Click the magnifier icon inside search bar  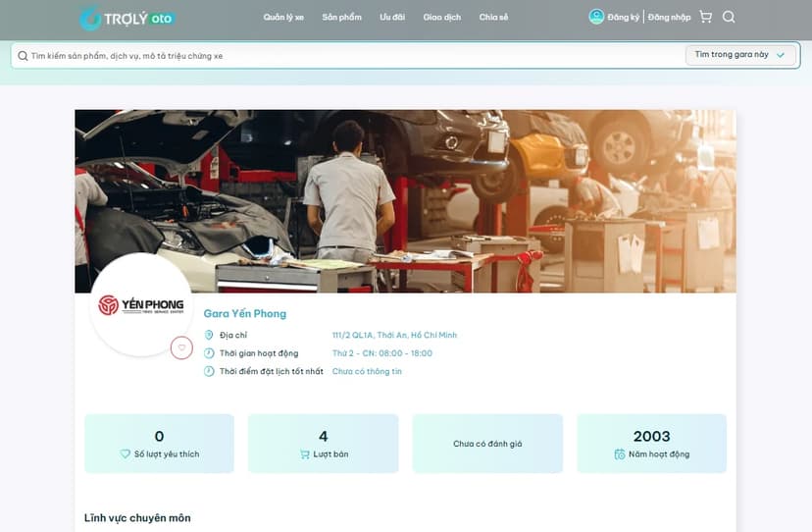pyautogui.click(x=23, y=56)
